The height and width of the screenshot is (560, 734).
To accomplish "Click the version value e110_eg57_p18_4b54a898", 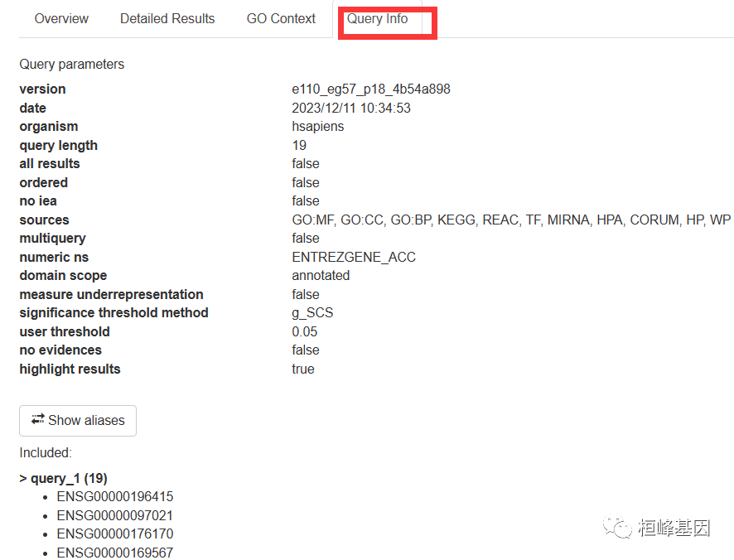I will pos(370,89).
